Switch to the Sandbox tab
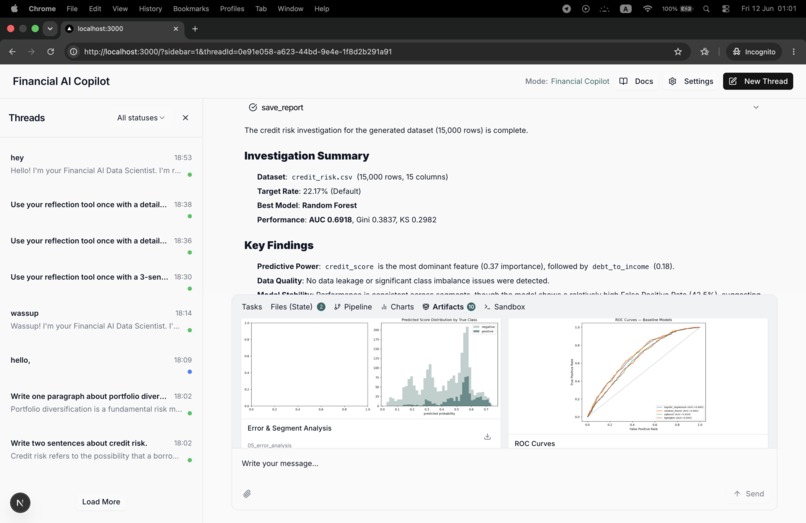Screen dimensions: 806x523 point(504,307)
